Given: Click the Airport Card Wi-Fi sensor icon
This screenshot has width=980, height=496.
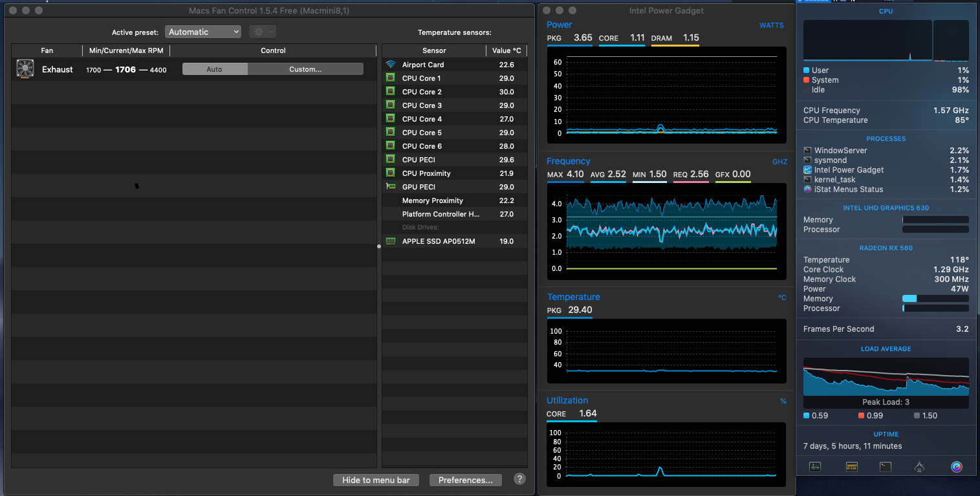Looking at the screenshot, I should tap(390, 65).
